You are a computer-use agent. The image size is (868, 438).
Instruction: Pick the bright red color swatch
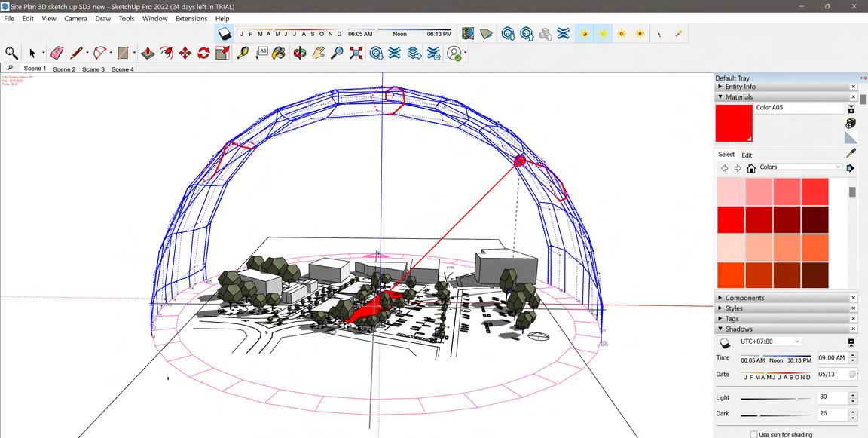coord(731,220)
